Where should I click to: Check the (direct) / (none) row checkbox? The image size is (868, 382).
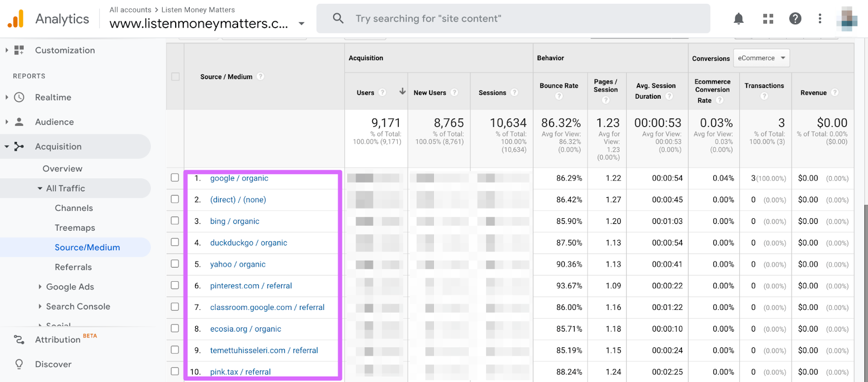[x=175, y=199]
